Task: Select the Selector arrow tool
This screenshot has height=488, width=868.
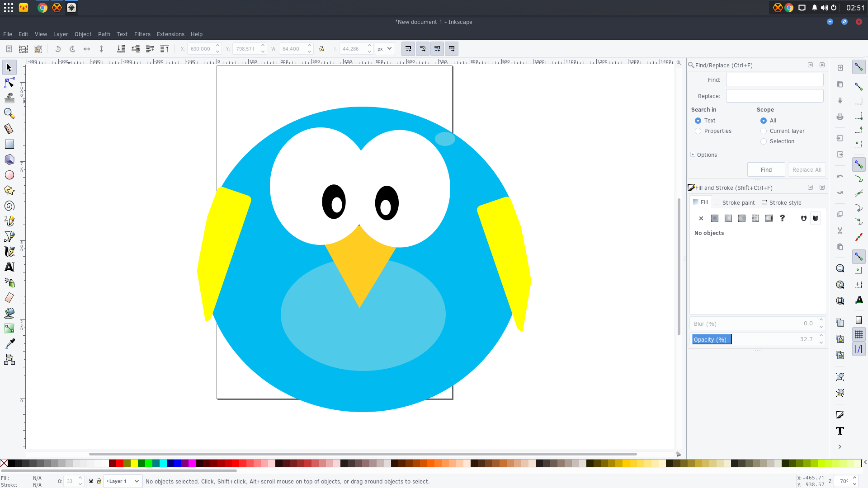Action: [9, 68]
